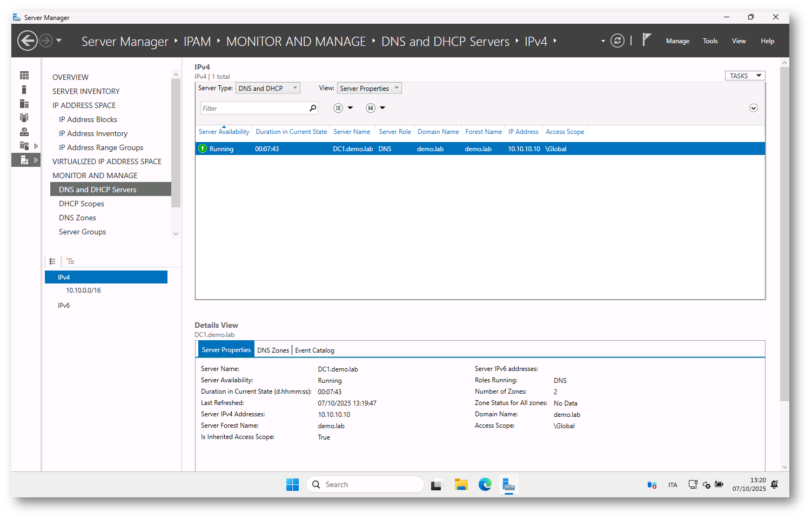Open the Tools menu
Viewport: 812px width, 520px height.
click(710, 41)
